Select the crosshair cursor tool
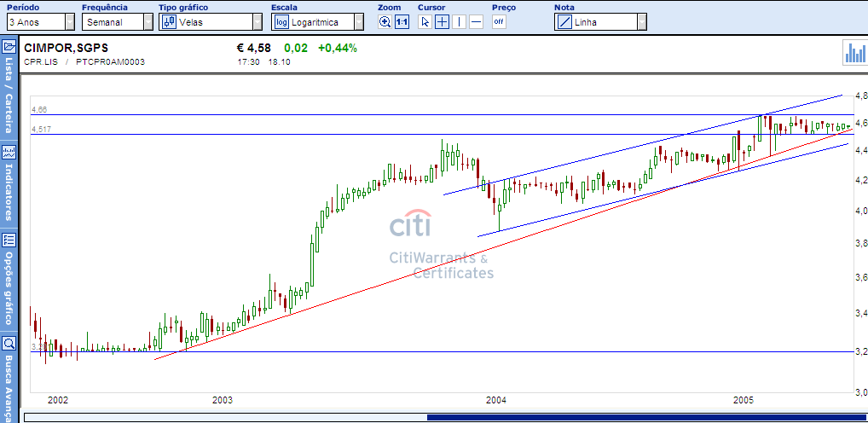This screenshot has width=868, height=423. coord(442,22)
